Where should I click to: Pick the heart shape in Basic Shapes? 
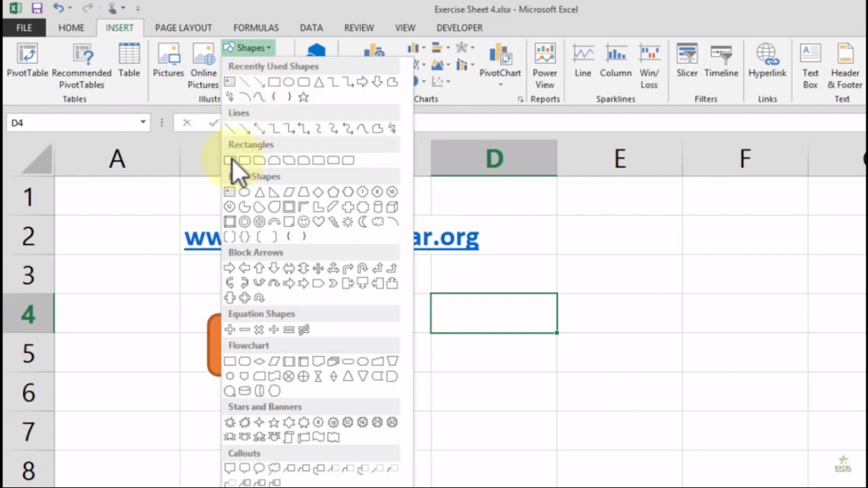tap(319, 222)
